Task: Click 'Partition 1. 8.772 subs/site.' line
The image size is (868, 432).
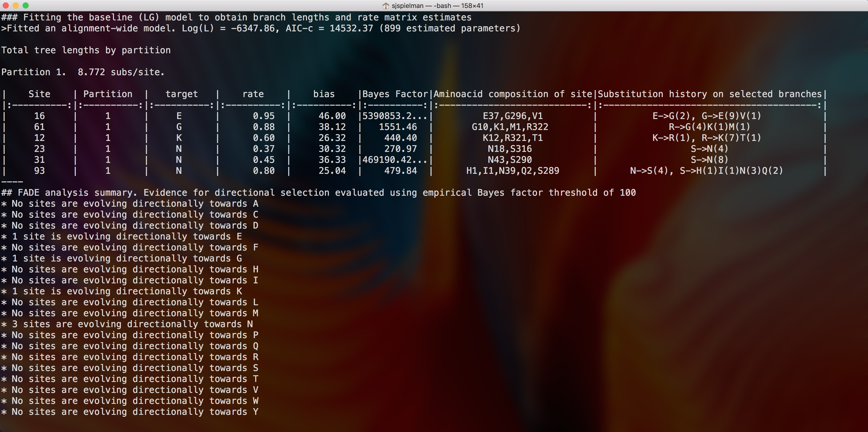Action: tap(83, 72)
